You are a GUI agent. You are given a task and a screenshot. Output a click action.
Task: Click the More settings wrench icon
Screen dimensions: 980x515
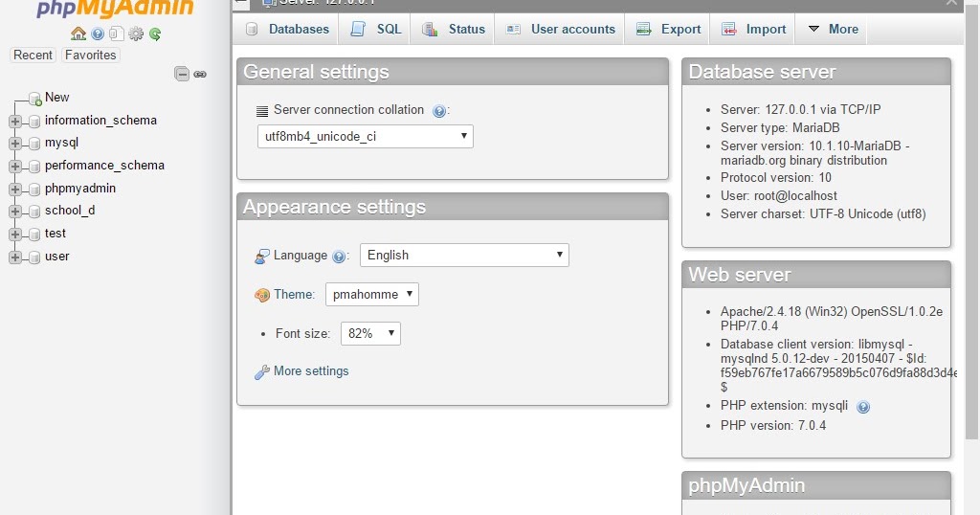point(262,372)
